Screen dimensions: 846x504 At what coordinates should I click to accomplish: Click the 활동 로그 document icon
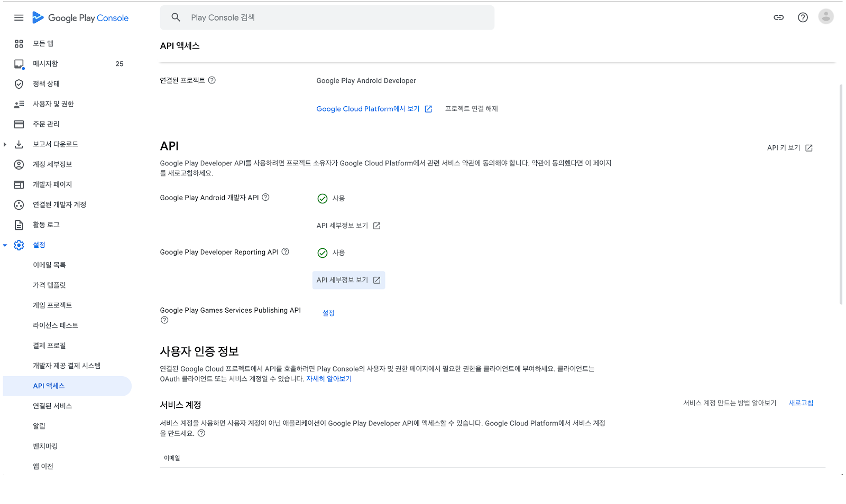(19, 225)
